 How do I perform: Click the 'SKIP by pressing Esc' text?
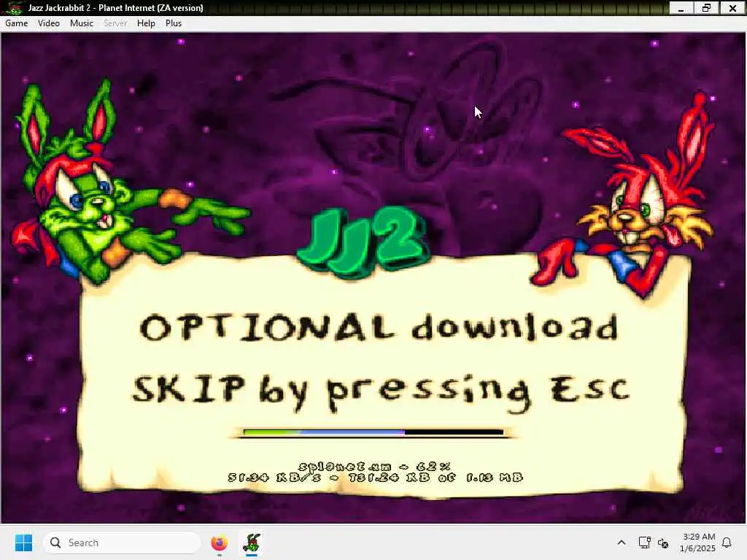point(381,392)
